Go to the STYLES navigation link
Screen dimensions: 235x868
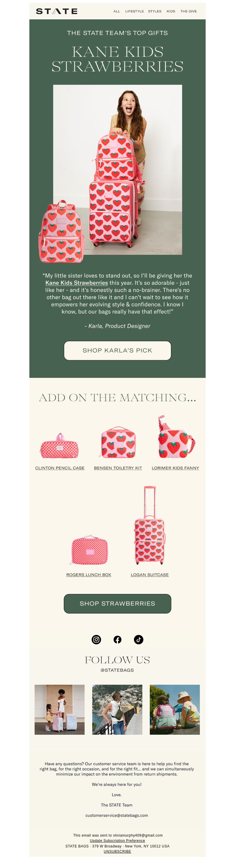pyautogui.click(x=155, y=11)
